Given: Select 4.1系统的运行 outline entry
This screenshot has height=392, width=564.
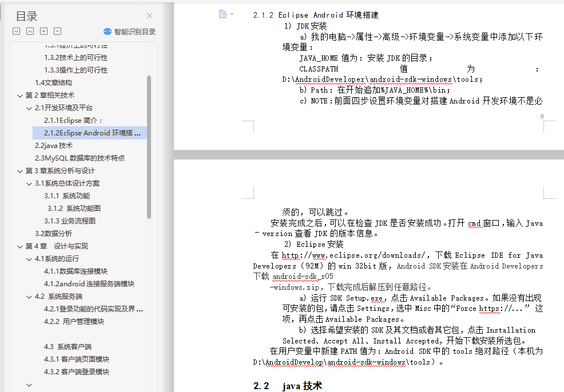Looking at the screenshot, I should point(57,259).
